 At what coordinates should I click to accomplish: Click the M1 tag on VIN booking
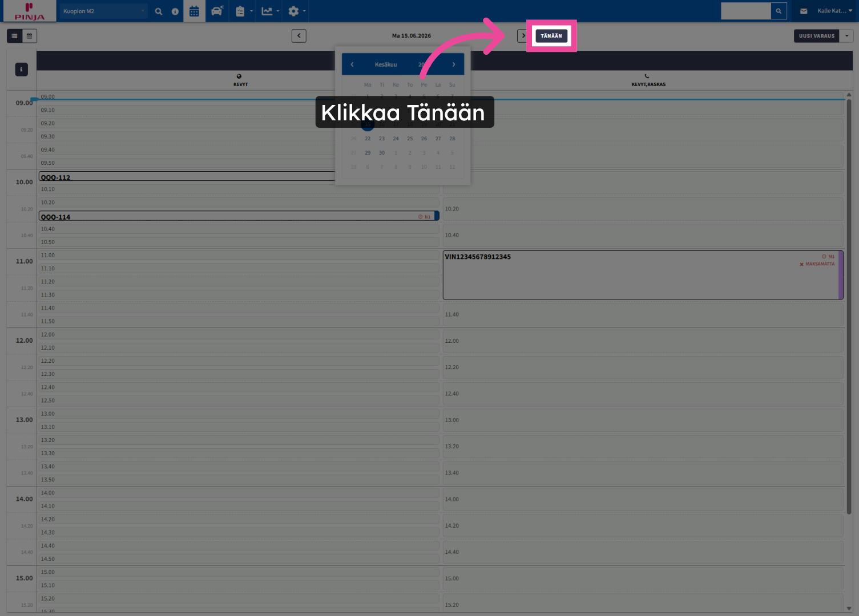[x=828, y=257]
